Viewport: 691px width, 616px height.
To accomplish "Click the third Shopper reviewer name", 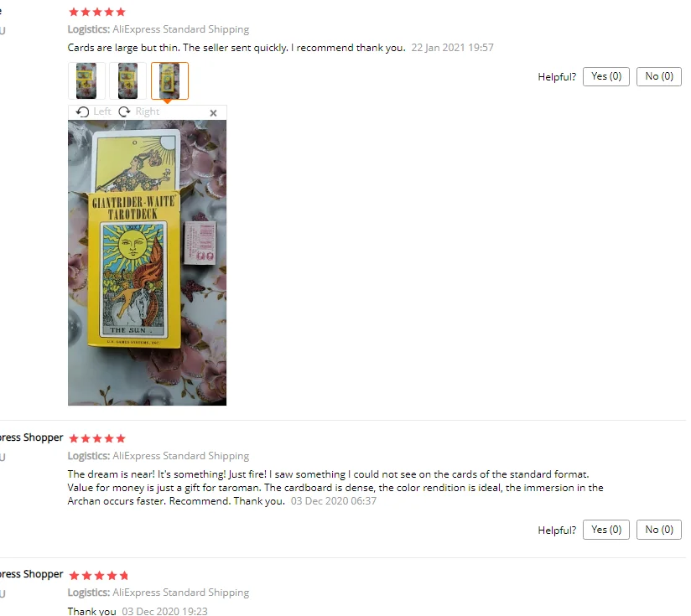I will click(x=32, y=574).
